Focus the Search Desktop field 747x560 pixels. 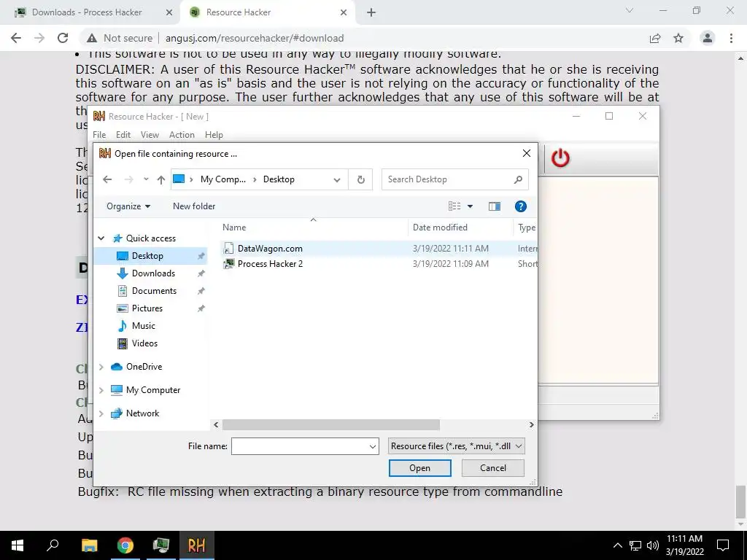448,179
